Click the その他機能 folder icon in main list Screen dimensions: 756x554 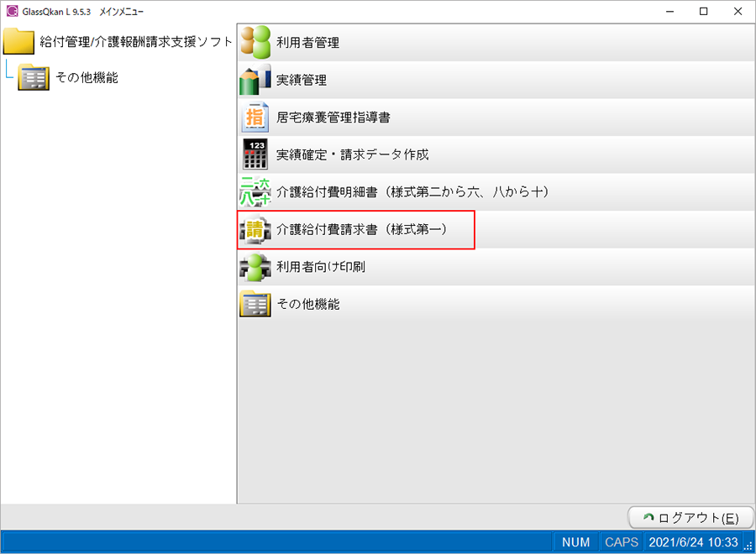pos(255,304)
